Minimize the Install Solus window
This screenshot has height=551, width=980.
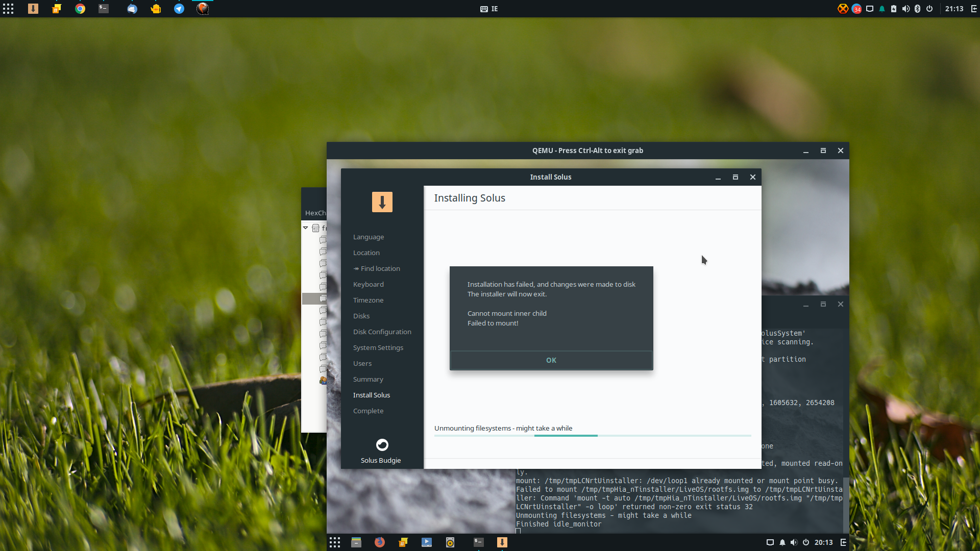718,178
